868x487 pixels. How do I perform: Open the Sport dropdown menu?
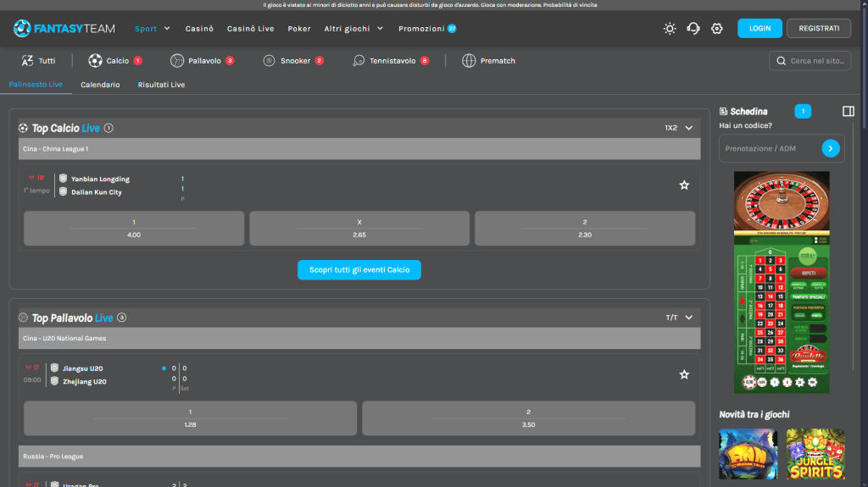pos(153,28)
